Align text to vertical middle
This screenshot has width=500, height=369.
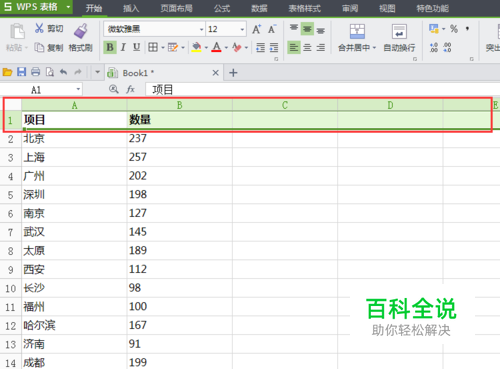[307, 29]
